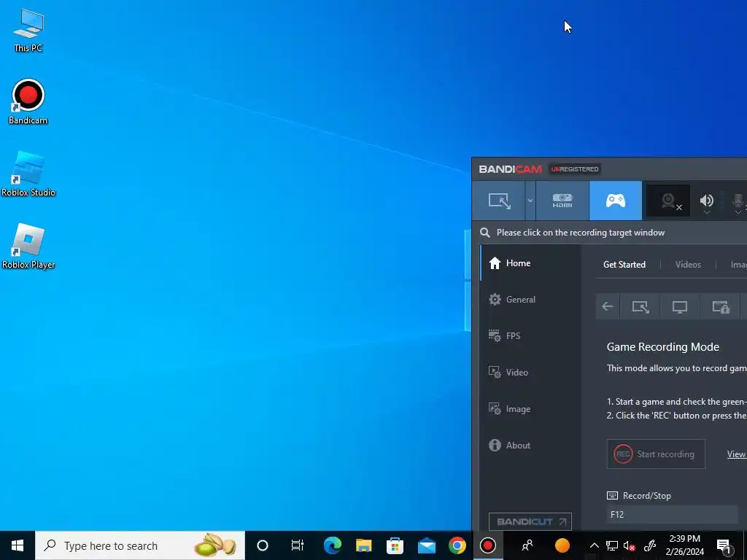Open the Home section in Bandicam sidebar

tap(531, 262)
